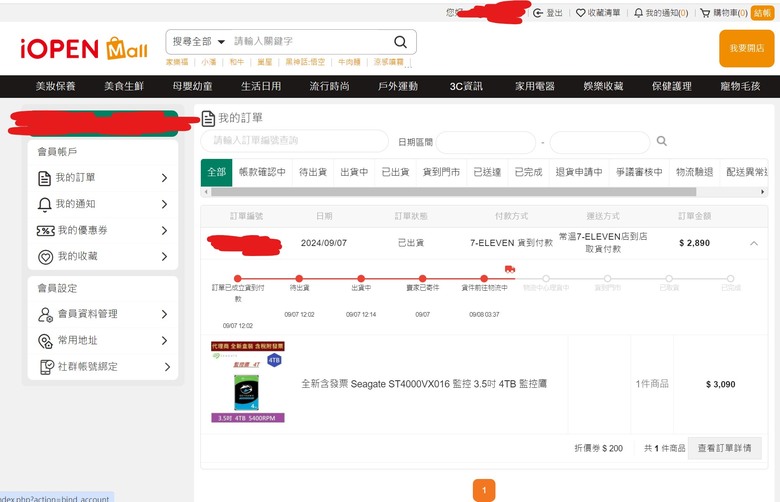Screen dimensions: 780x502
Task: Click the 請輸入關鍵字 search field
Action: point(311,42)
